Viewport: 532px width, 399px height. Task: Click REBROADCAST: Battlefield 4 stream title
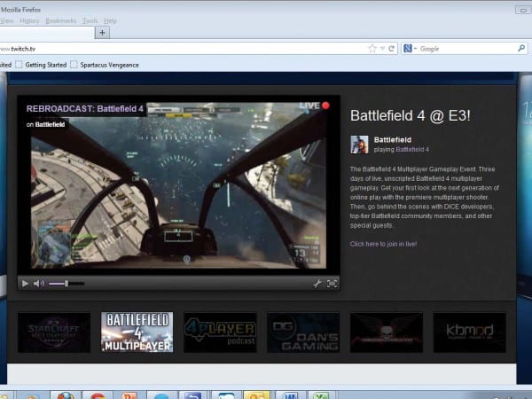[x=85, y=108]
